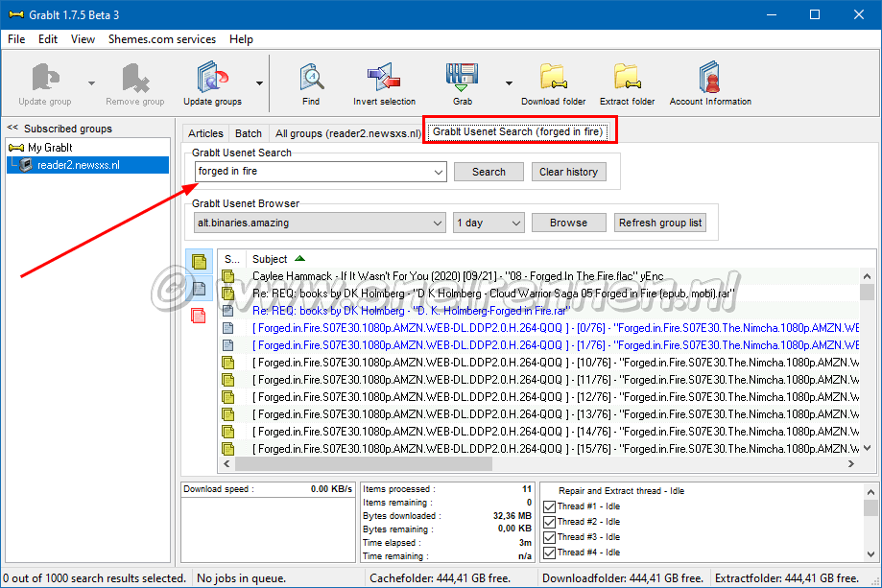This screenshot has height=588, width=882.
Task: Click the horizontal scrollbar thumb of results list
Action: 364,463
